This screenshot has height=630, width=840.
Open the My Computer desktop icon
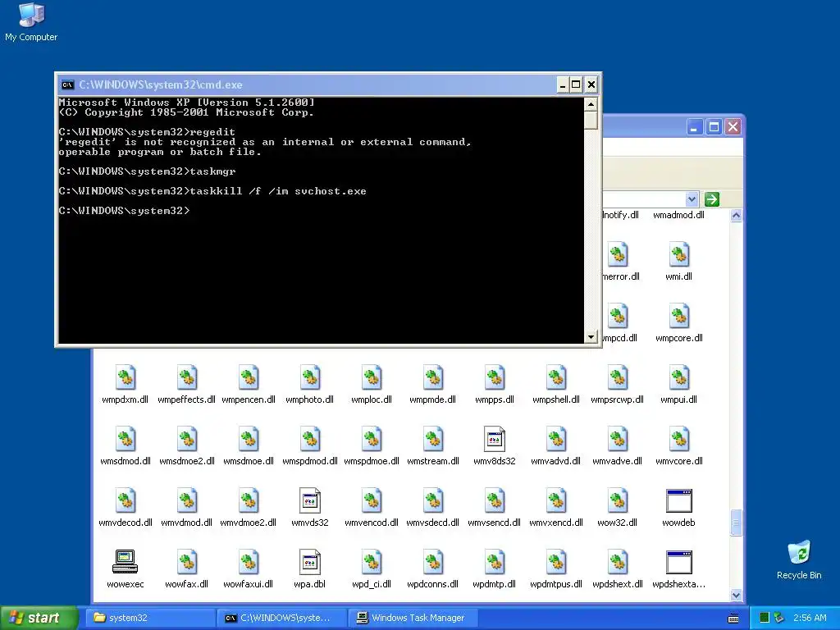point(32,15)
